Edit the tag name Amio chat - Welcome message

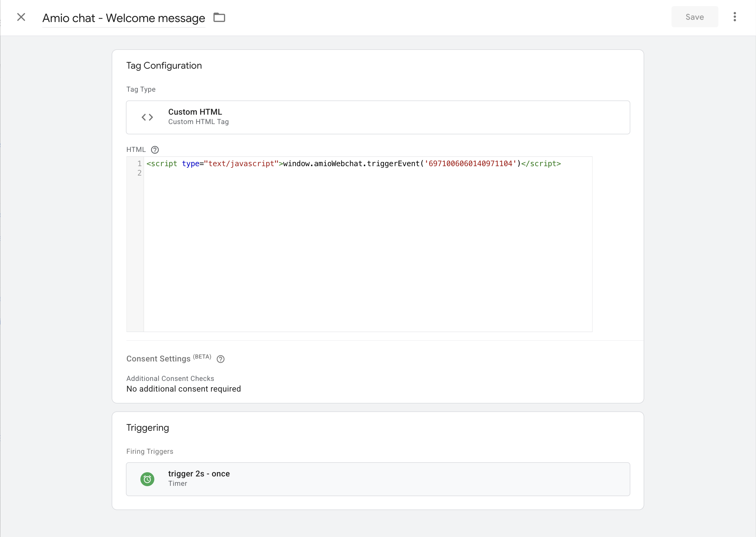(124, 18)
